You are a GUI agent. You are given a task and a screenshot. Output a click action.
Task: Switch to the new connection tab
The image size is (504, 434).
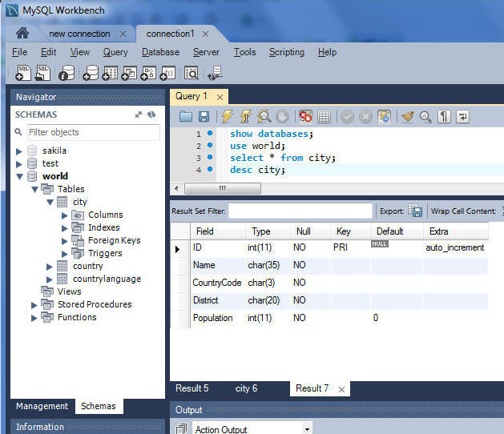pyautogui.click(x=79, y=34)
